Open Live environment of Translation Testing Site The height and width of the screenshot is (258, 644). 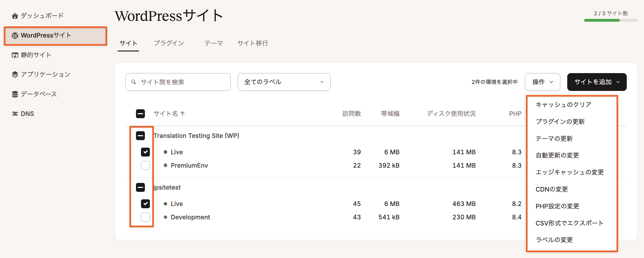177,152
